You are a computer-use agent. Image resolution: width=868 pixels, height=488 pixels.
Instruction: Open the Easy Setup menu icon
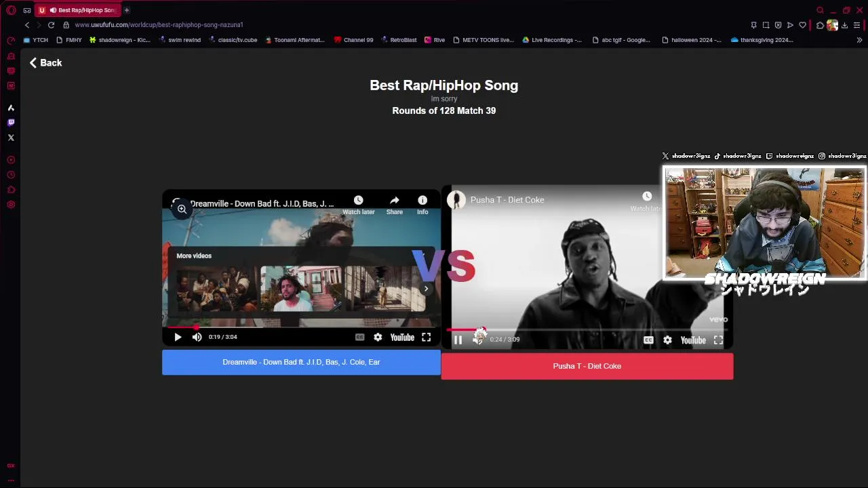coord(857,25)
